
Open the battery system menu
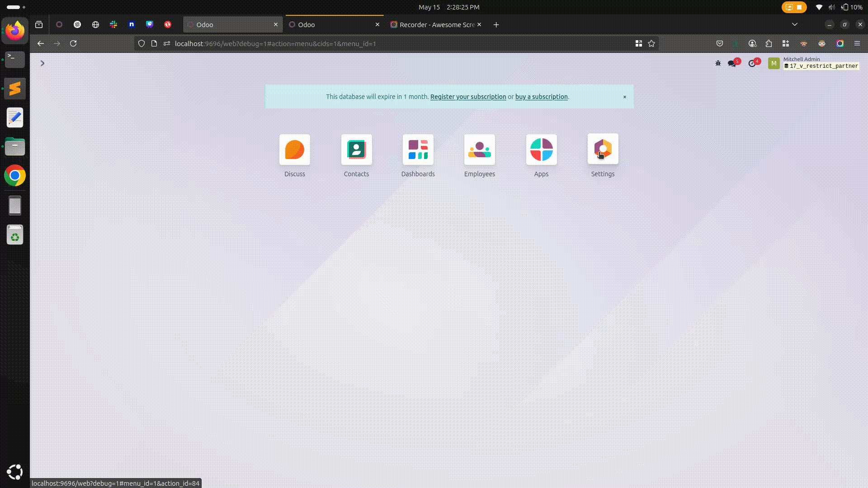coord(852,7)
